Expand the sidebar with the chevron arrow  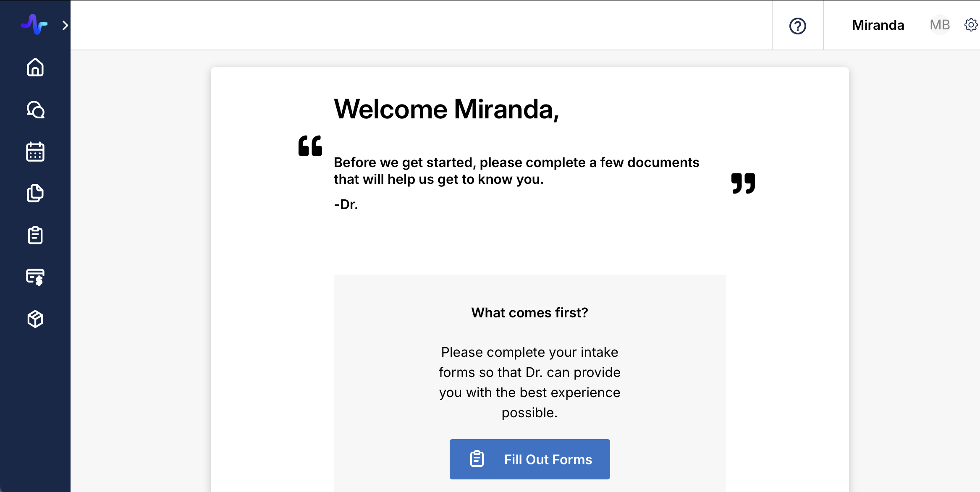65,26
